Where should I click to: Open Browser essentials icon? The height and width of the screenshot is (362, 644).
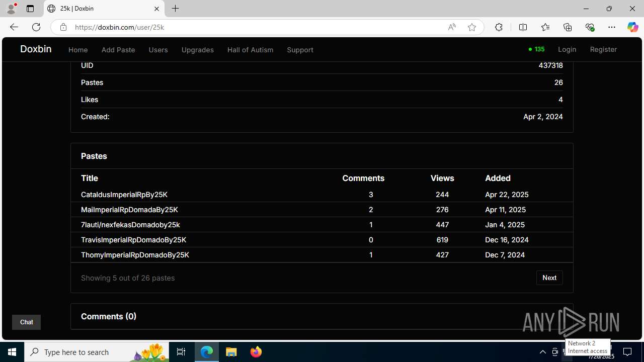click(x=590, y=27)
